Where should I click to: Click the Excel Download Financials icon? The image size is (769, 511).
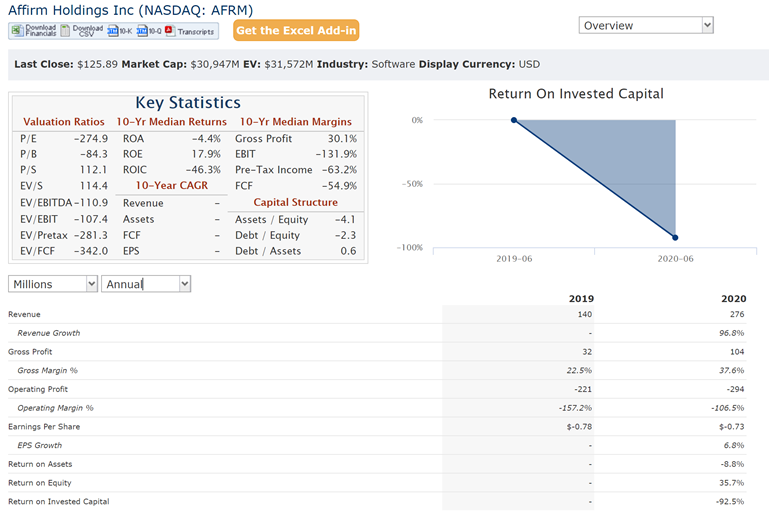17,30
